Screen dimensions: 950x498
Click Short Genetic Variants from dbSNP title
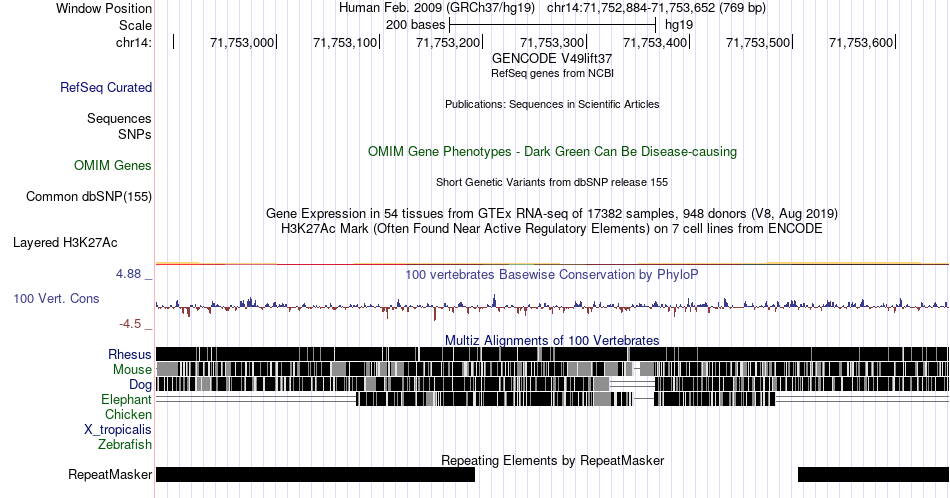pos(552,182)
